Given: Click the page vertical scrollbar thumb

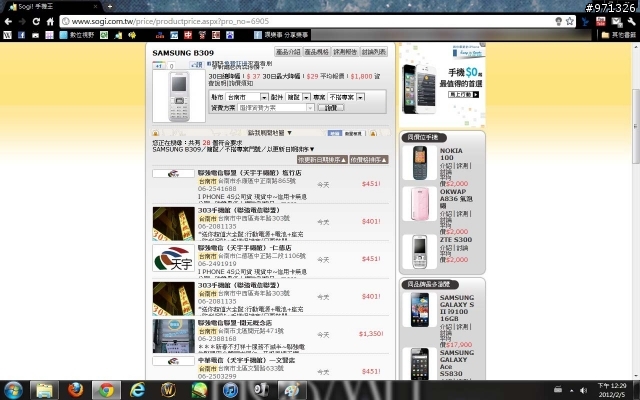Looking at the screenshot, I should (x=636, y=127).
